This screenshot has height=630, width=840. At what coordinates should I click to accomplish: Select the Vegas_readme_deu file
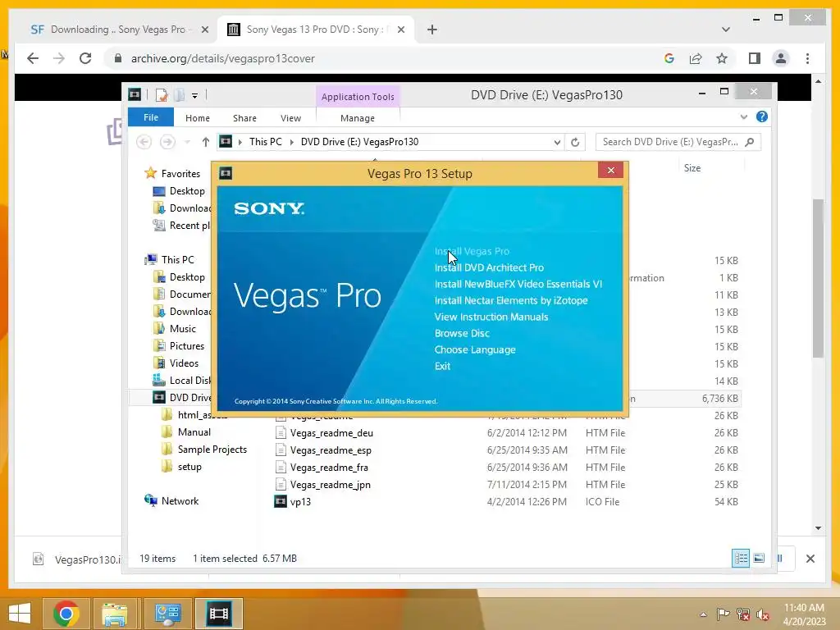tap(331, 433)
